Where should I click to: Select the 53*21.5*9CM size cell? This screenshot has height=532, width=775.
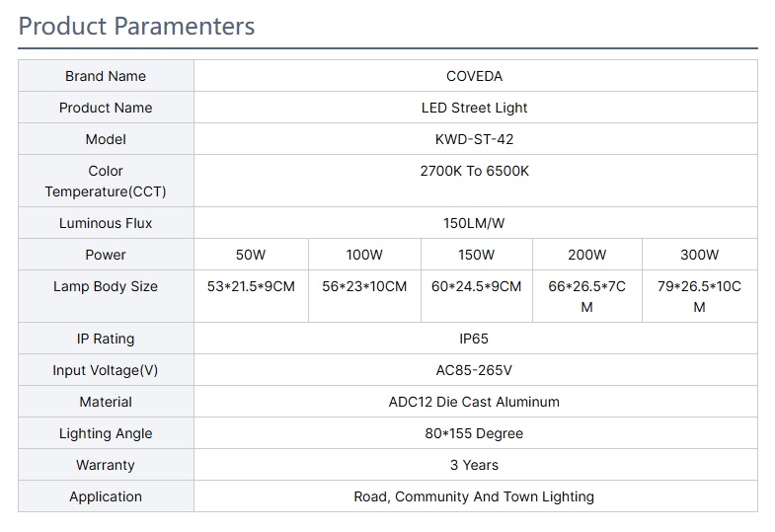coord(251,286)
